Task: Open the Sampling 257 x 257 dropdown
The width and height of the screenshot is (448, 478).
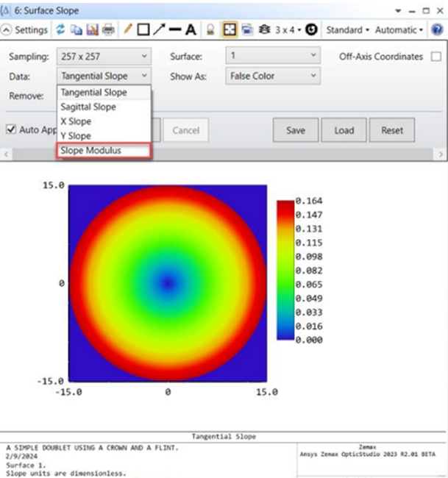Action: [x=104, y=57]
